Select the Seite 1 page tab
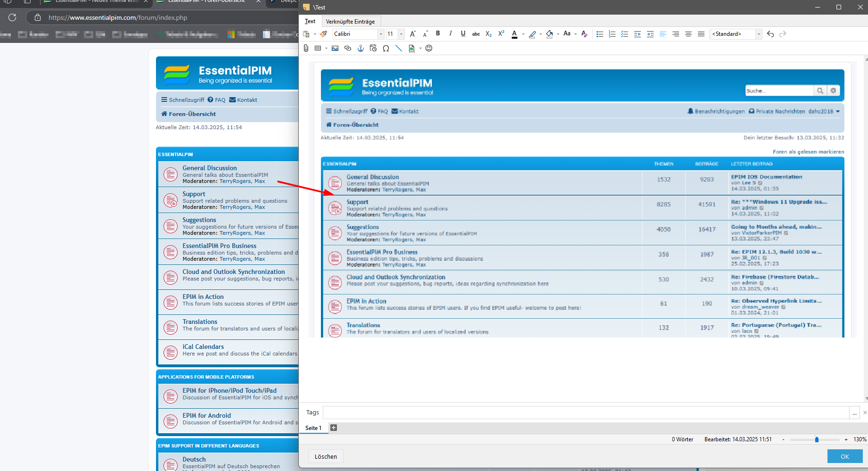868x471 pixels. pos(313,428)
